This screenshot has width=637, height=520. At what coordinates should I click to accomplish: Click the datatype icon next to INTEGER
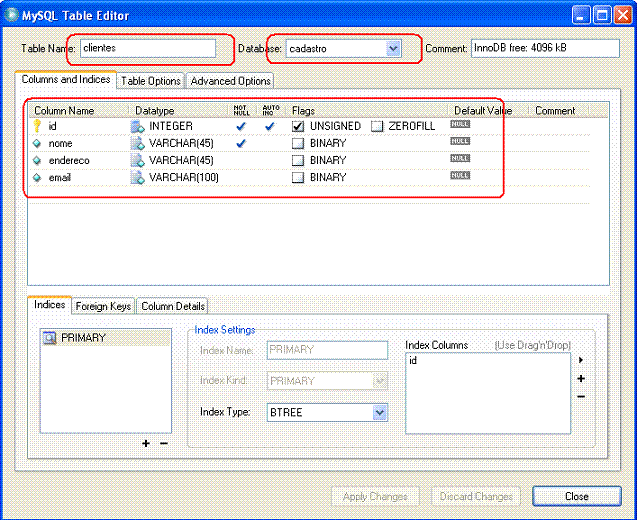[x=138, y=126]
